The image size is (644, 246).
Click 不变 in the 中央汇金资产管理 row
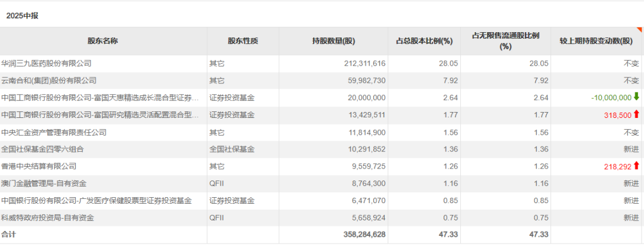(x=631, y=132)
